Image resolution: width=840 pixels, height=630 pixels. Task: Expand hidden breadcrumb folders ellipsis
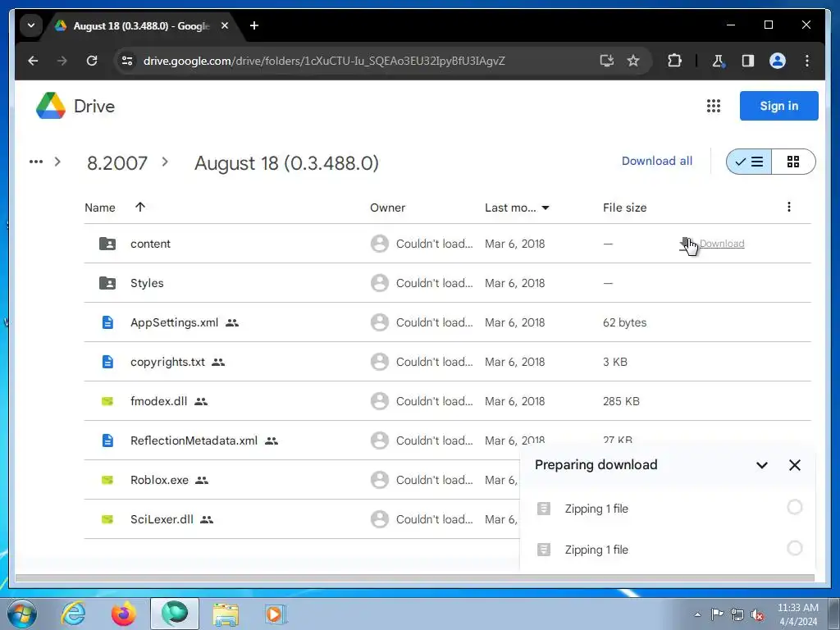[x=36, y=162]
